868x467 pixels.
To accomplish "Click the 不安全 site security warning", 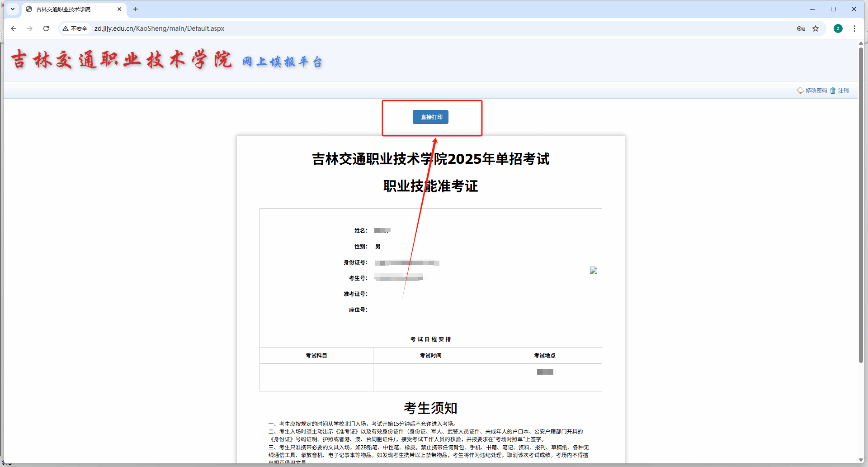I will (x=75, y=29).
